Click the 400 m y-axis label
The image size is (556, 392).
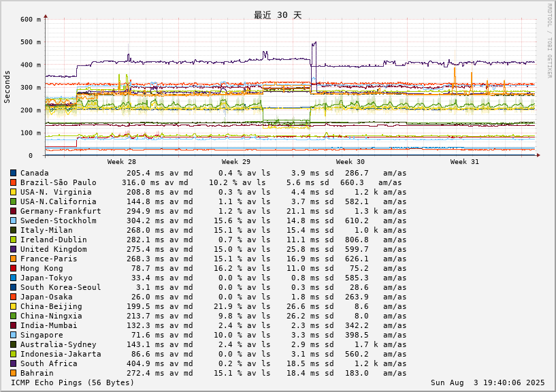(x=31, y=65)
